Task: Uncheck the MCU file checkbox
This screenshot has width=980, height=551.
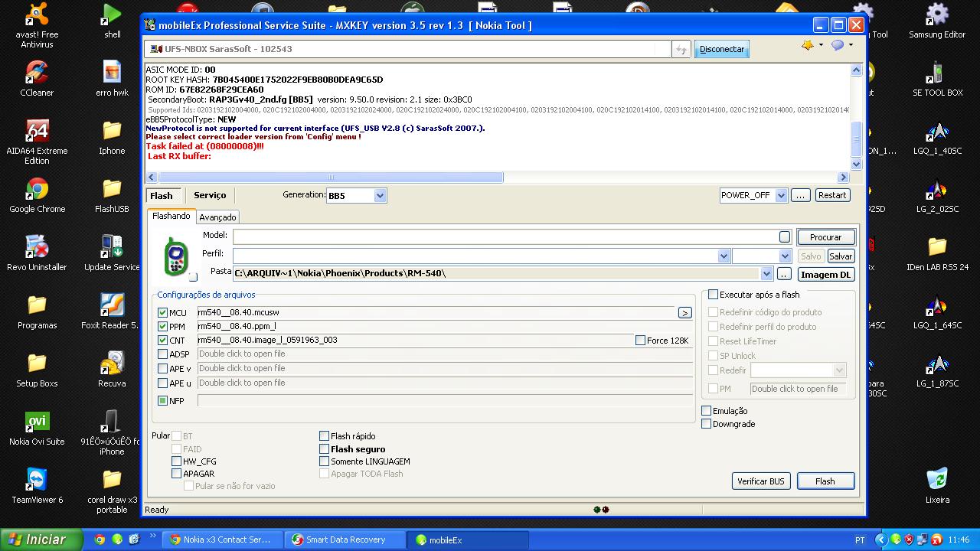Action: [162, 313]
